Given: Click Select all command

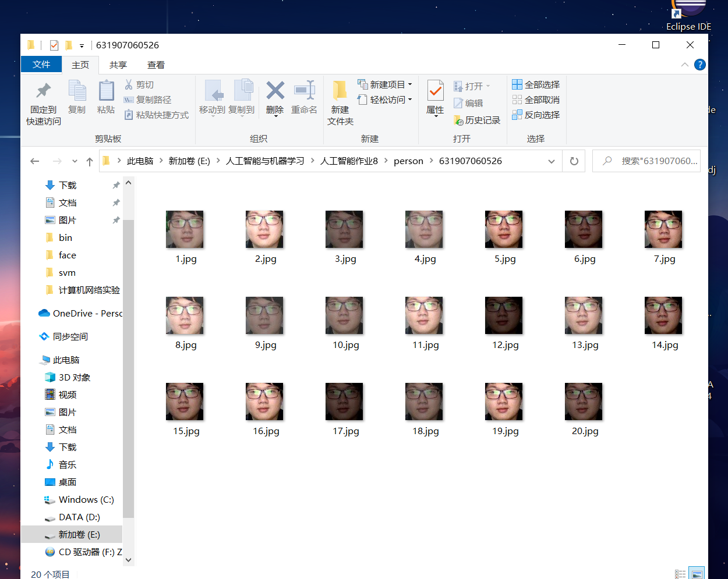Looking at the screenshot, I should pos(536,84).
